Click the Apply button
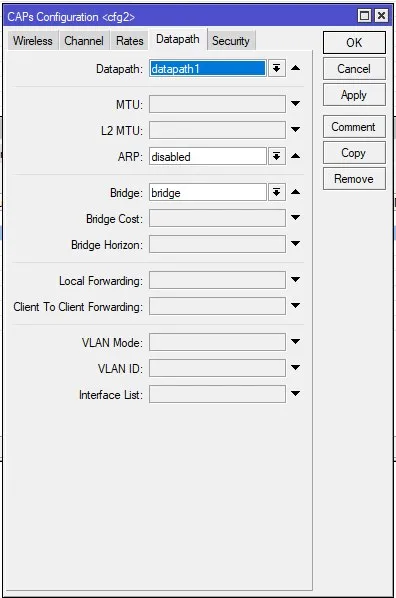Viewport: 396px width, 598px height. pos(354,95)
